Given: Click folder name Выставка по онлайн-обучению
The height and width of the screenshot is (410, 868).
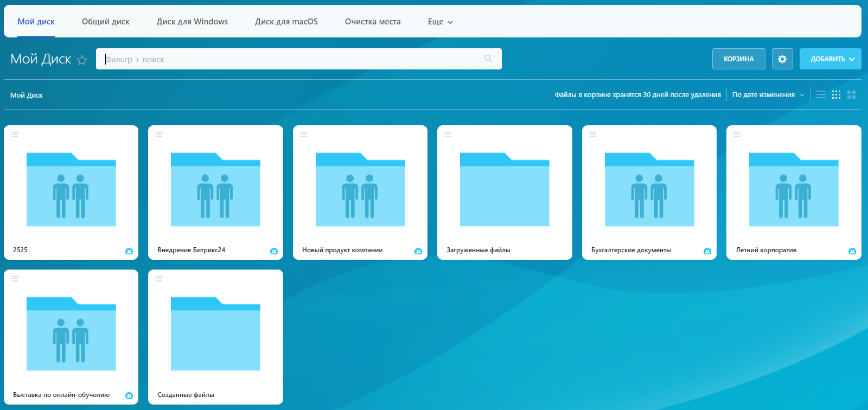Looking at the screenshot, I should click(61, 395).
